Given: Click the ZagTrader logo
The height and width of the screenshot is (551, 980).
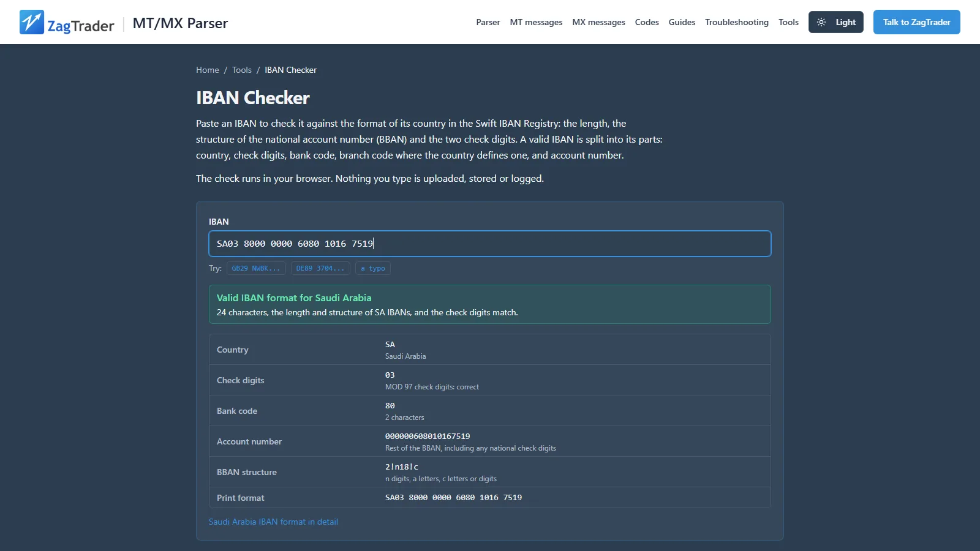Looking at the screenshot, I should [67, 23].
